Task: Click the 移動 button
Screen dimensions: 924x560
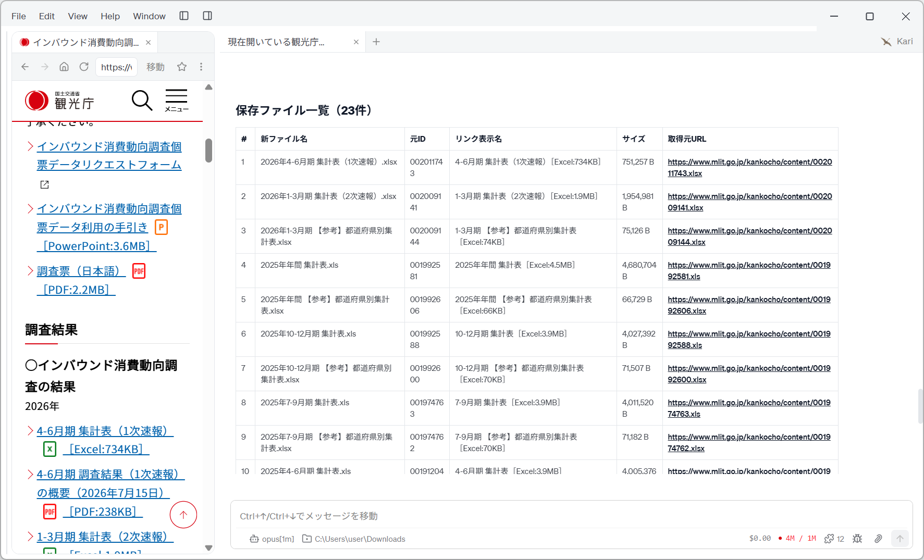Action: point(155,67)
